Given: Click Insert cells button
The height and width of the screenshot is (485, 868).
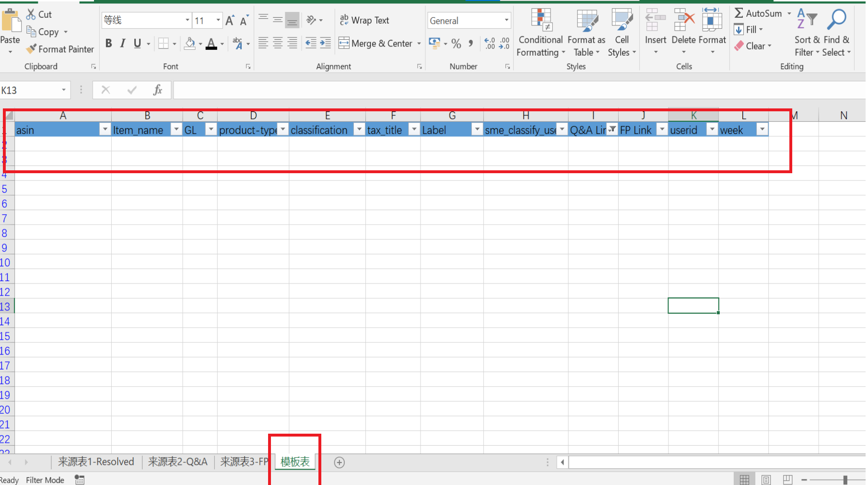Looking at the screenshot, I should point(655,31).
